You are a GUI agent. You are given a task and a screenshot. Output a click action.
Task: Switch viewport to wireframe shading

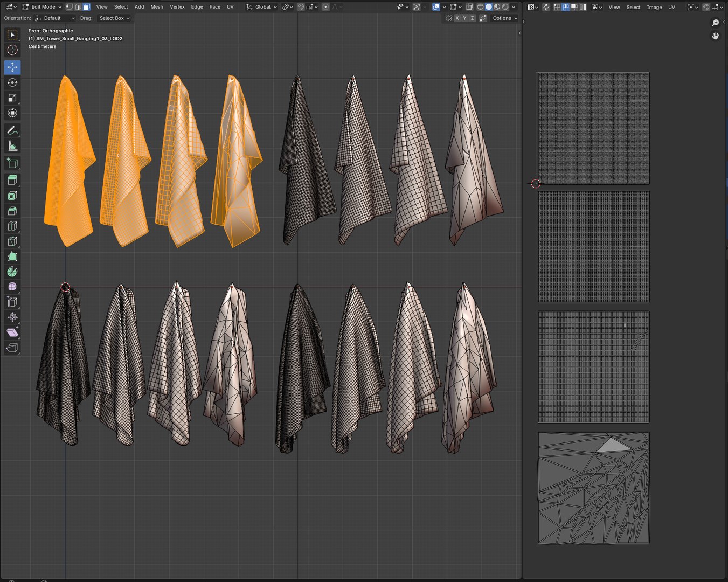click(480, 7)
